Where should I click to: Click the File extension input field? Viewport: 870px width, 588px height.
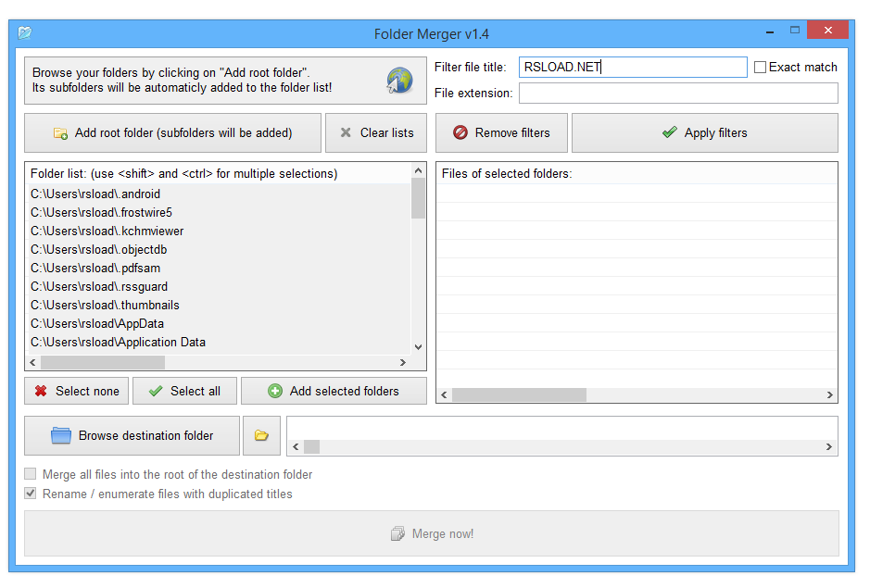click(678, 94)
